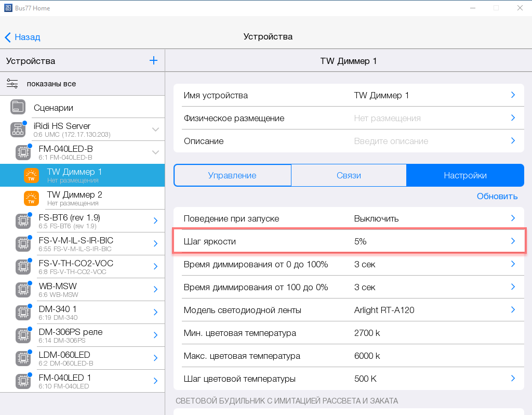
Task: Go back using the Назад button
Action: click(23, 37)
